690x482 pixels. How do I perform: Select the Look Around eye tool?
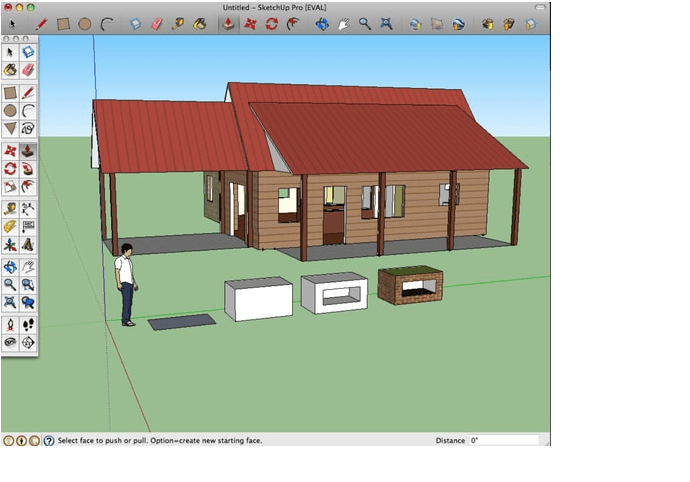[x=10, y=342]
